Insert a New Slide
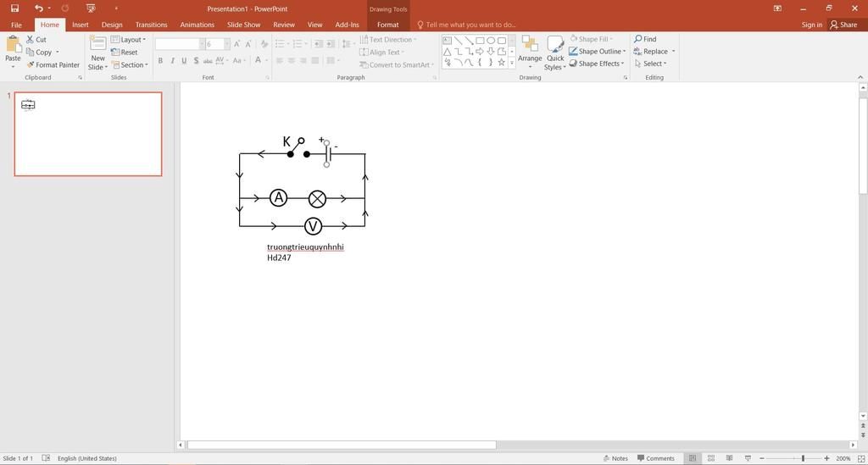 tap(98, 53)
